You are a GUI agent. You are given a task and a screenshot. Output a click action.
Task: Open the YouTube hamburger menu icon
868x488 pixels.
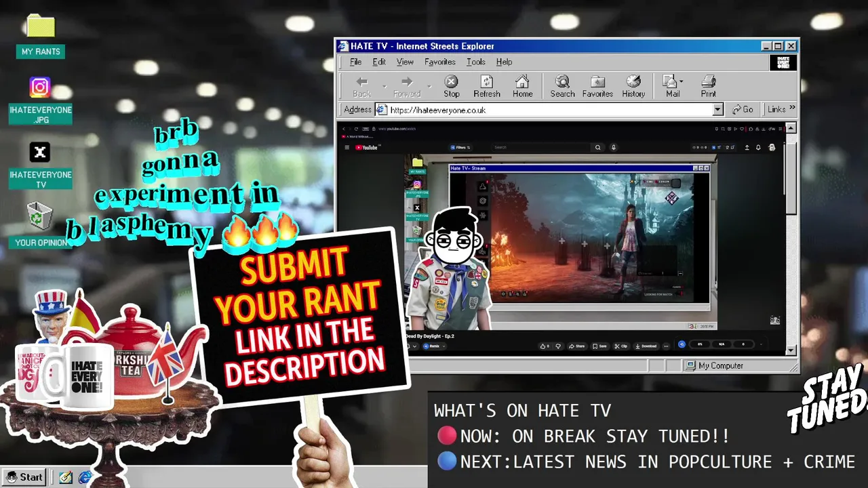click(x=347, y=147)
